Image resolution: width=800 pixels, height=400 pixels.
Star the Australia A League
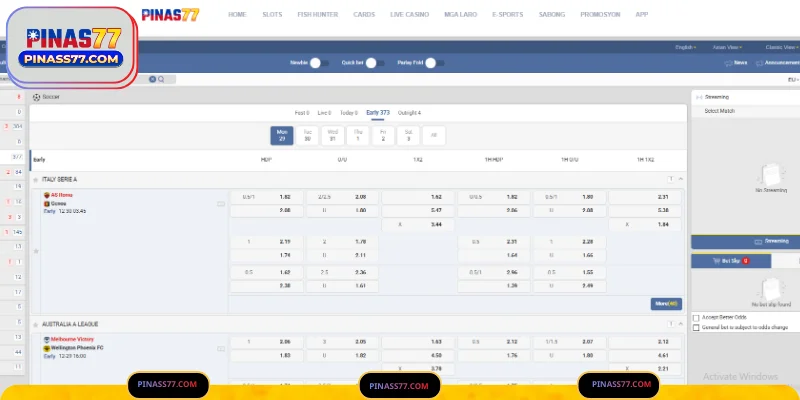click(x=36, y=324)
